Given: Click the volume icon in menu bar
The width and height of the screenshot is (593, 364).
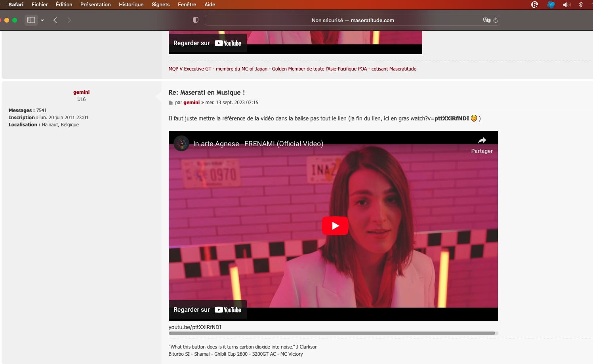Looking at the screenshot, I should 566,5.
